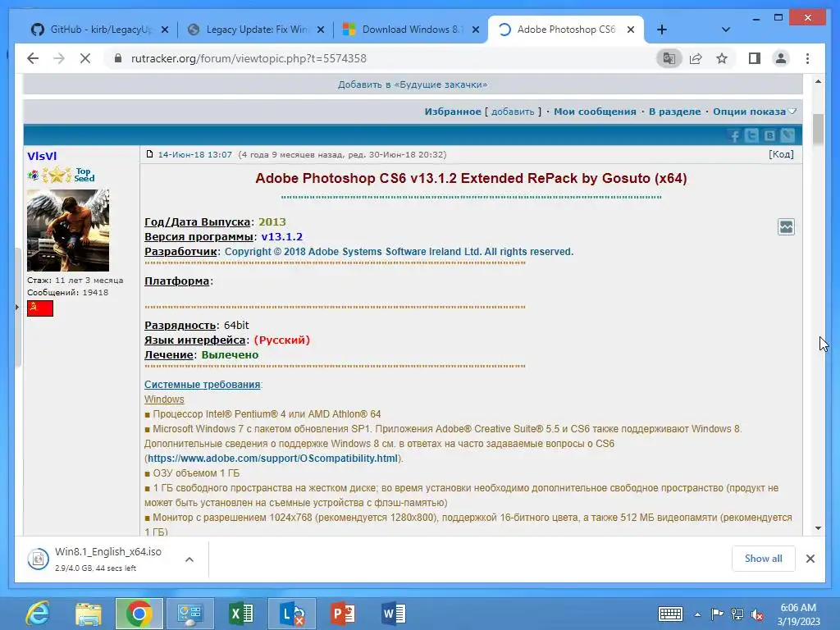Open Word from the taskbar

(x=394, y=614)
